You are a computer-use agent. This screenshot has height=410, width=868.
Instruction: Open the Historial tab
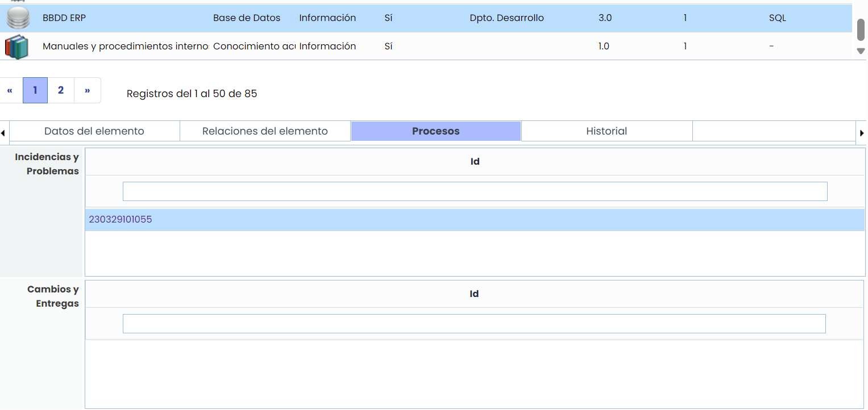pos(607,131)
